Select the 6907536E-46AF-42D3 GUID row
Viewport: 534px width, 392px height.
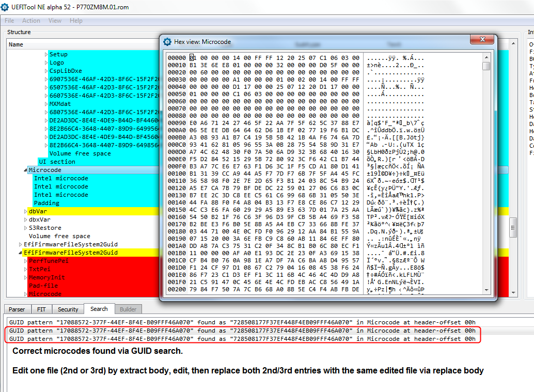coord(104,79)
